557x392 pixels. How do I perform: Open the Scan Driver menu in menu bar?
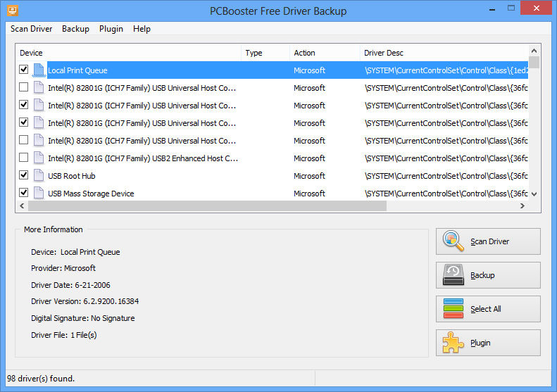tap(31, 29)
